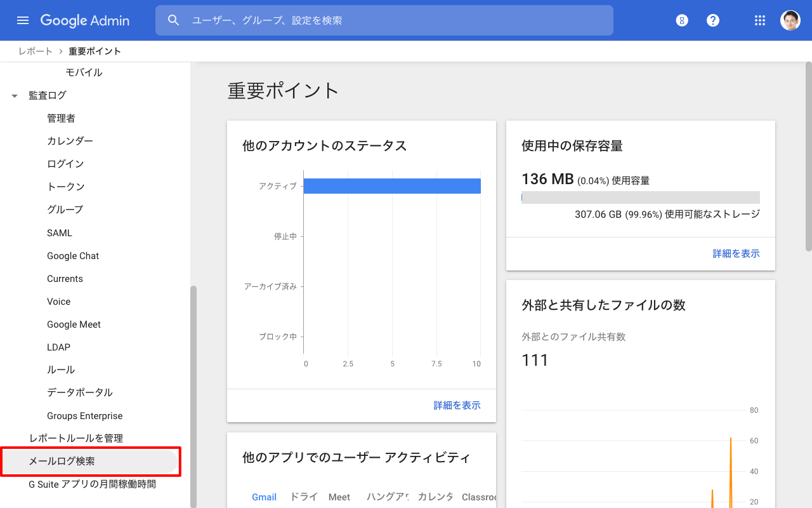
Task: Collapse the 監査ログ section arrow
Action: [15, 96]
